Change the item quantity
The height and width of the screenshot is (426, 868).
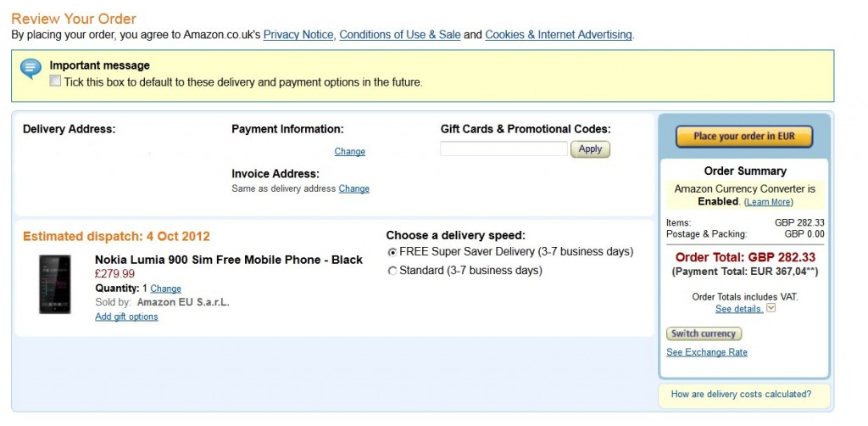coord(165,289)
